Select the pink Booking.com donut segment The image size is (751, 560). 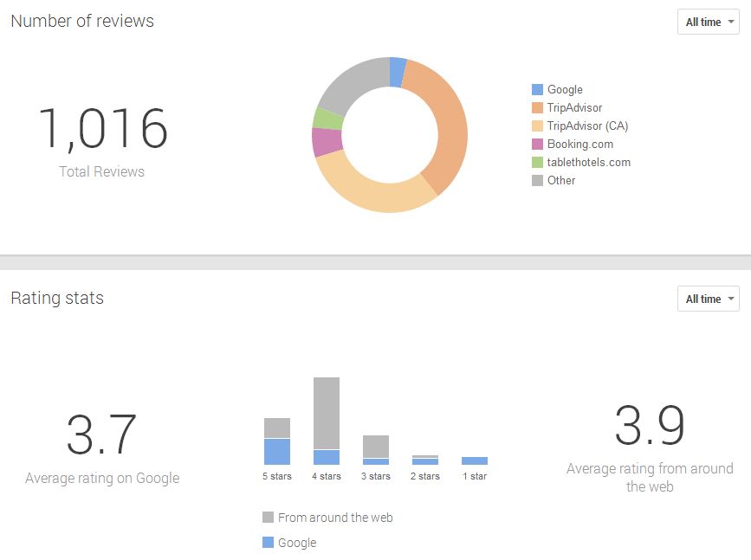tap(327, 142)
